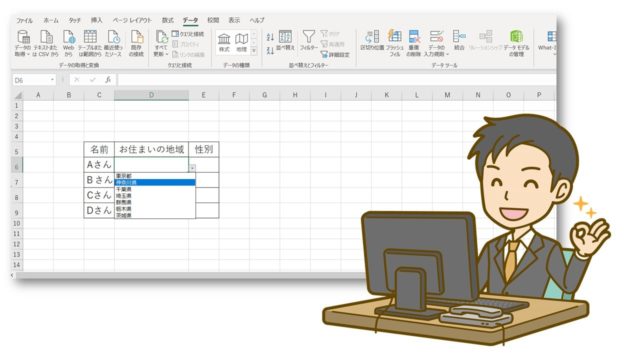This screenshot has width=640, height=360.
Task: Click the dropdown arrow on cell D6
Action: 192,167
